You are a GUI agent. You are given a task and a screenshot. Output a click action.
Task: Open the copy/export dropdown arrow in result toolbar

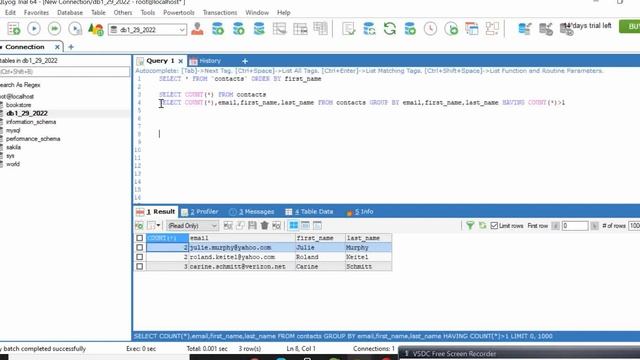[x=158, y=225]
